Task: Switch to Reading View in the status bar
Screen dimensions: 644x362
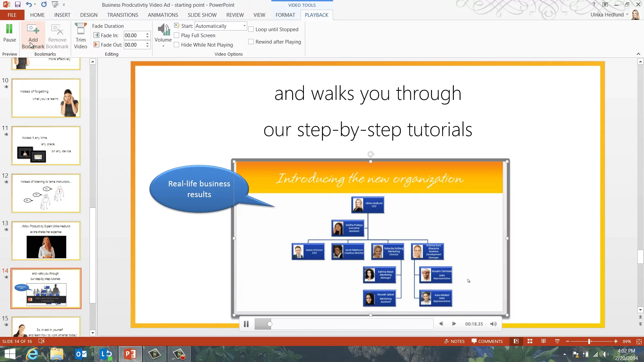Action: point(543,341)
